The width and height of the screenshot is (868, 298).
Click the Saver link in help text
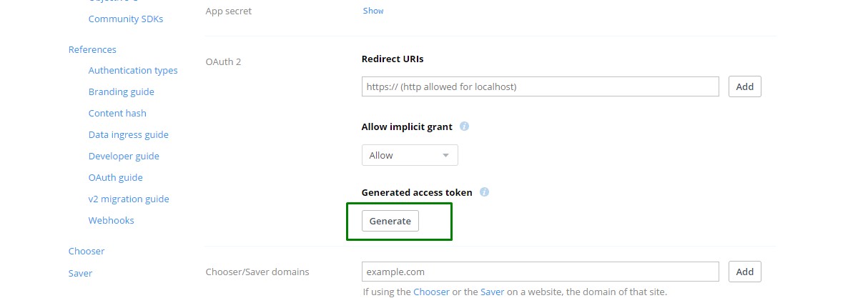[x=492, y=292]
